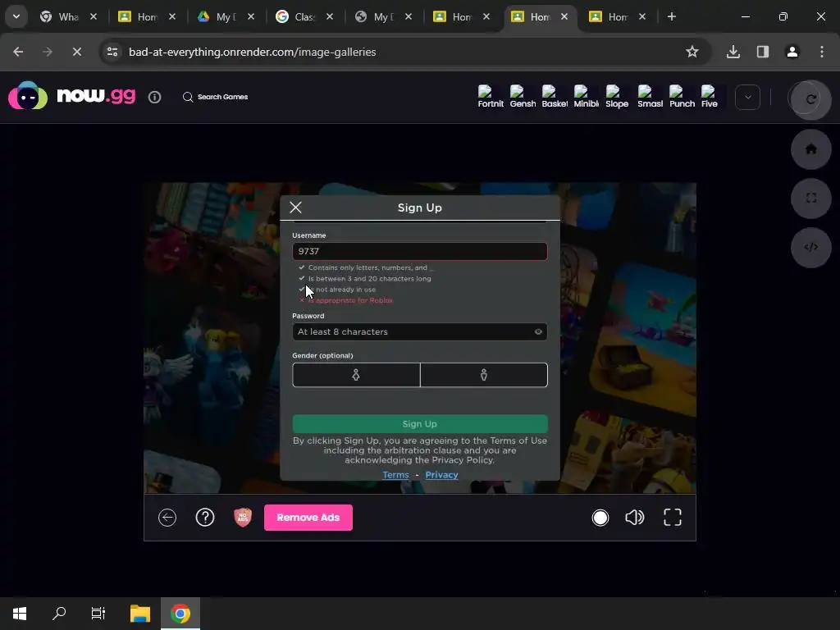Click the now.gg logo
Screen dimensions: 840x630
tap(72, 95)
